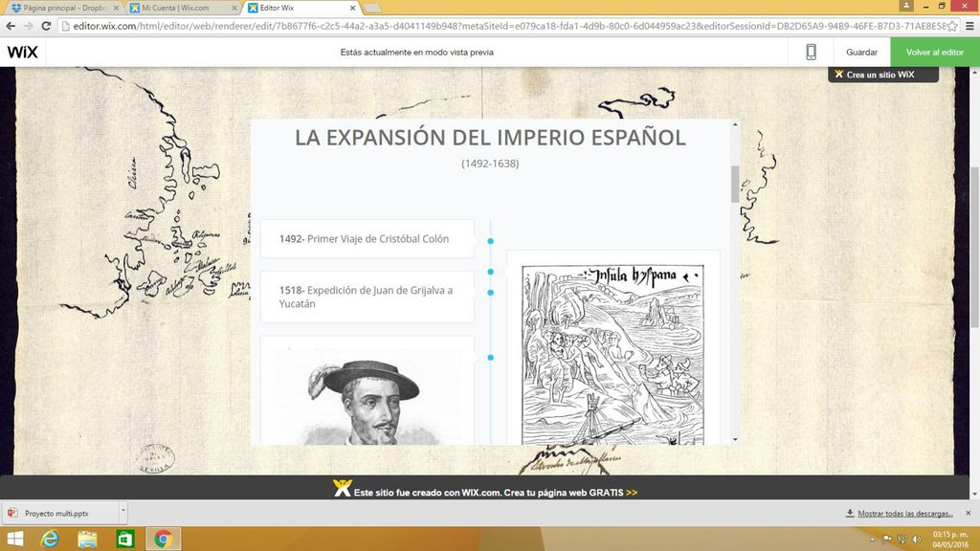
Task: Click the taskbar clock and date
Action: (x=950, y=540)
